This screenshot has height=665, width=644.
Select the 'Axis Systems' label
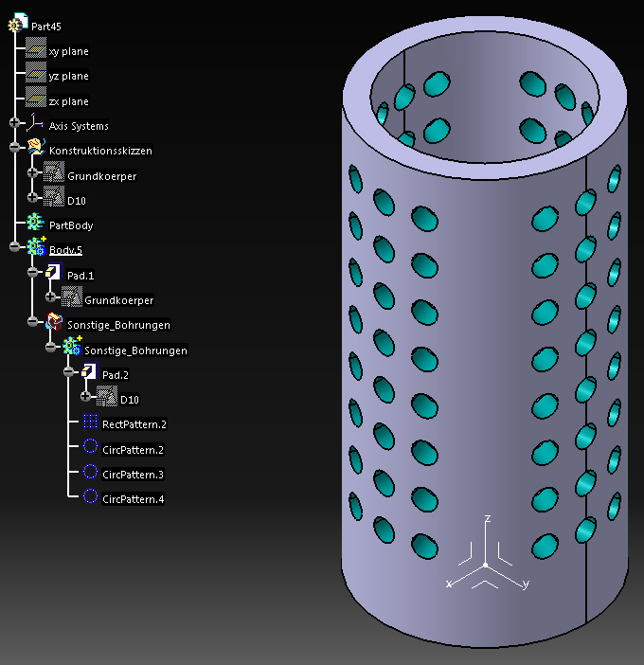click(79, 126)
